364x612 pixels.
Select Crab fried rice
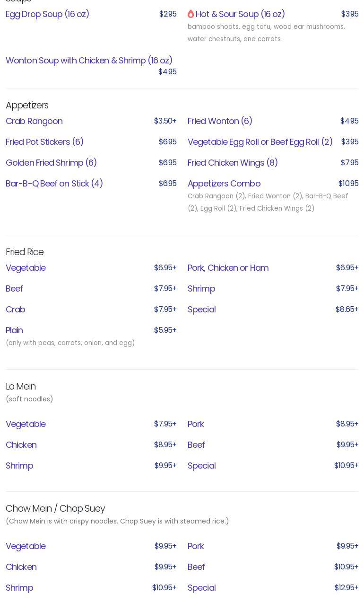16,310
